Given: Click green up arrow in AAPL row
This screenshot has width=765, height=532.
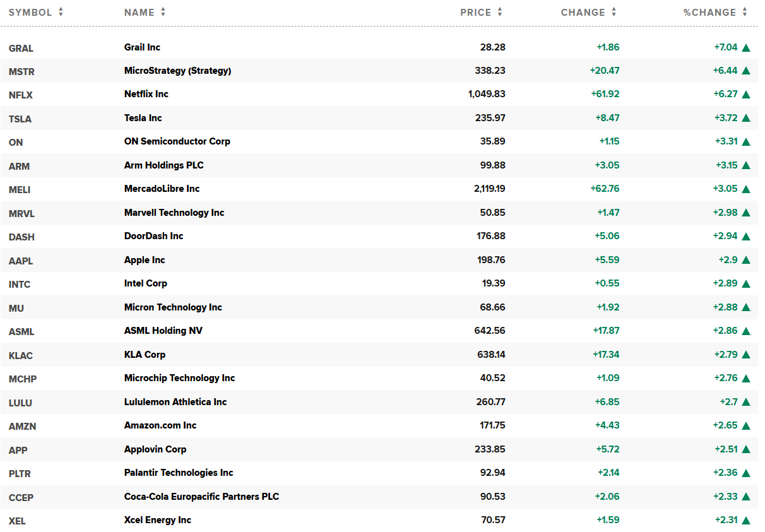Looking at the screenshot, I should [x=746, y=260].
